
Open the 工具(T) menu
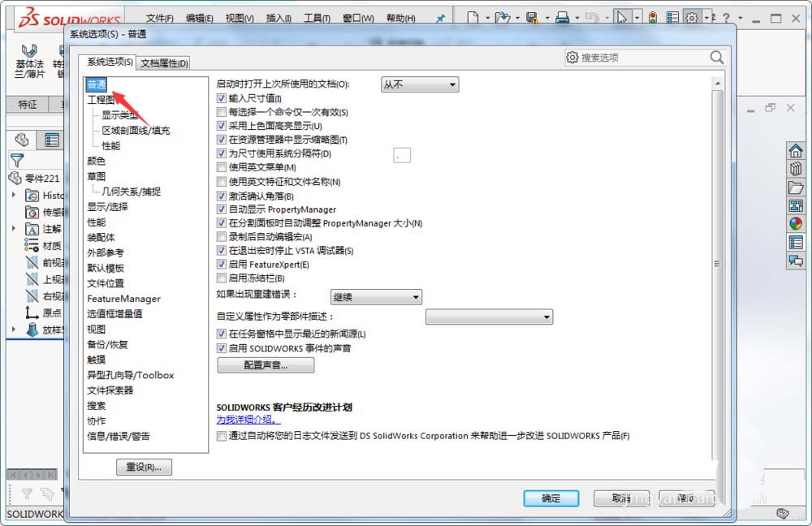coord(317,18)
